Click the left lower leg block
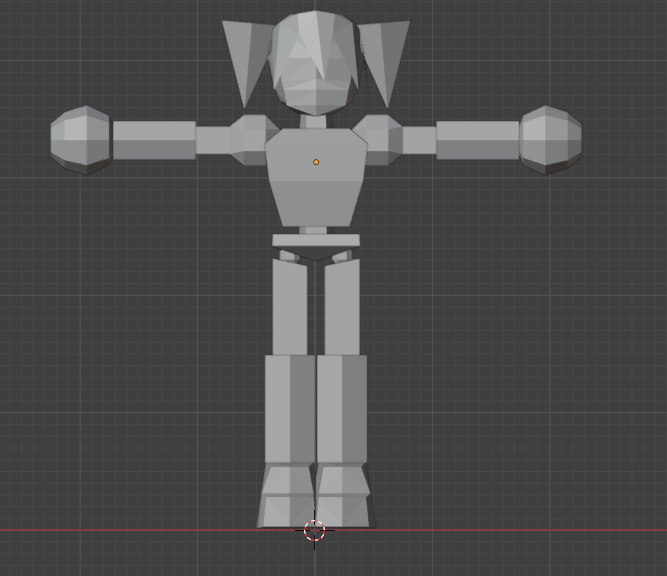The image size is (667, 576). point(289,408)
